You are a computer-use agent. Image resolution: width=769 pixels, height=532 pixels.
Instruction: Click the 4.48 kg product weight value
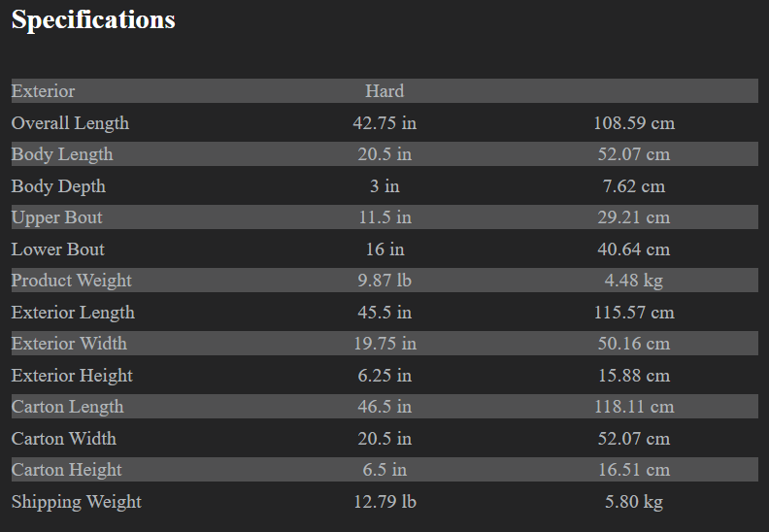tap(634, 281)
